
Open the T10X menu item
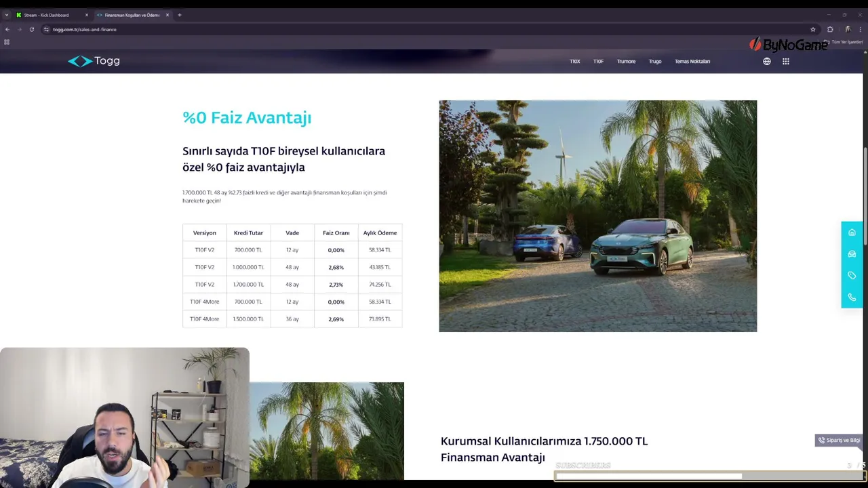[x=575, y=61]
